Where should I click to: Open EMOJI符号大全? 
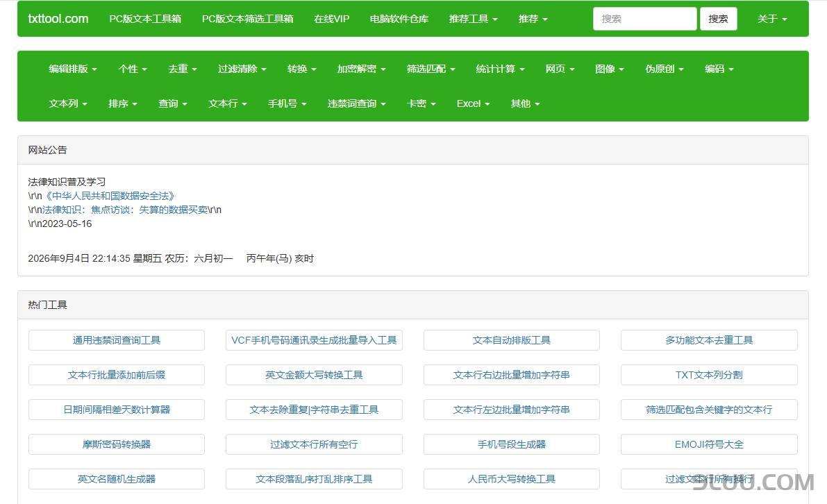pyautogui.click(x=709, y=444)
